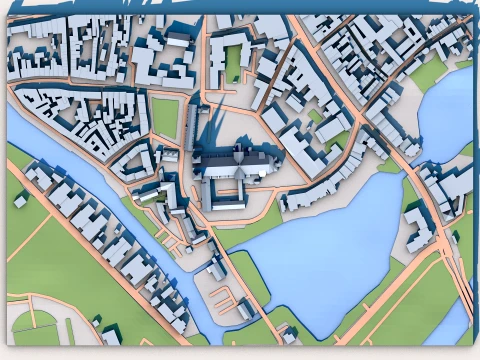
Task: Click the road intersection at upper right
Action: click(359, 117)
